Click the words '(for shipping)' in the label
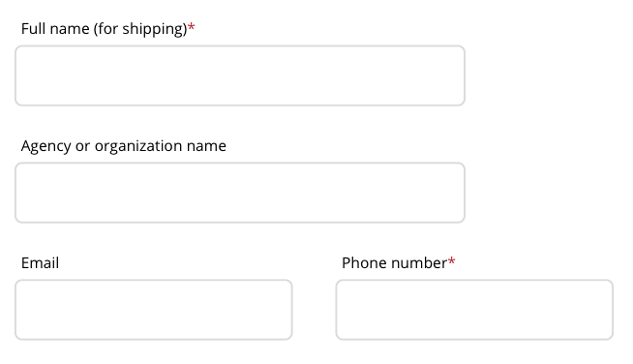The image size is (633, 364). (140, 29)
